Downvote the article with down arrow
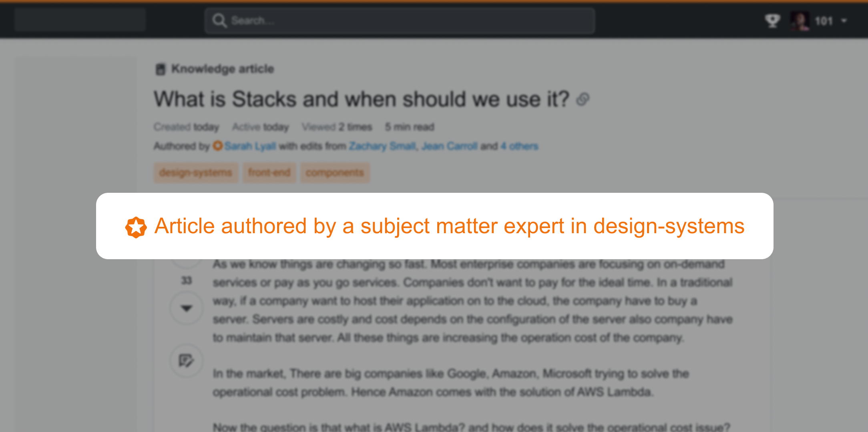The width and height of the screenshot is (868, 432). point(187,308)
